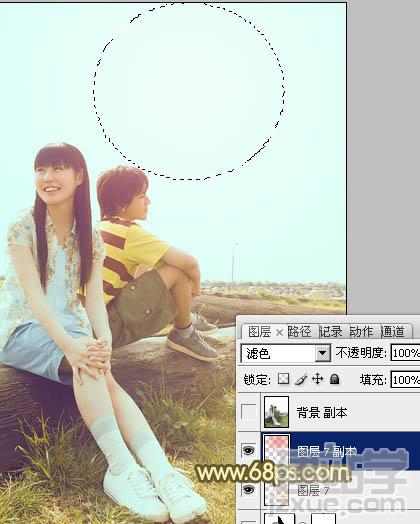
Task: Toggle lock image pixels brush icon
Action: pos(301,379)
